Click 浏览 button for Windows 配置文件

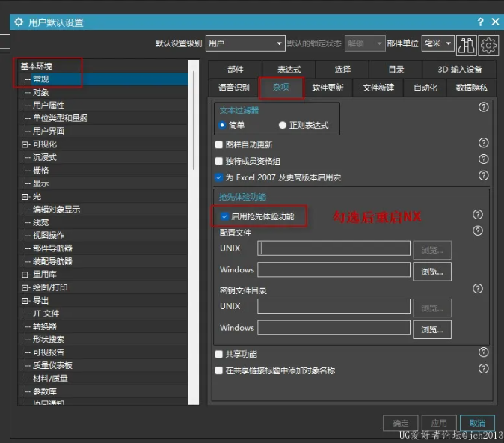(x=432, y=271)
